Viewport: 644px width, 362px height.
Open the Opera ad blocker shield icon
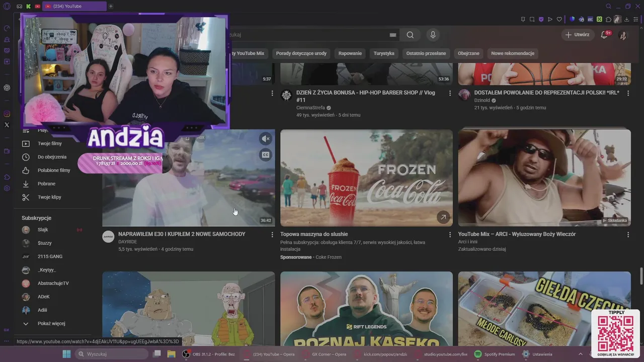point(541,20)
